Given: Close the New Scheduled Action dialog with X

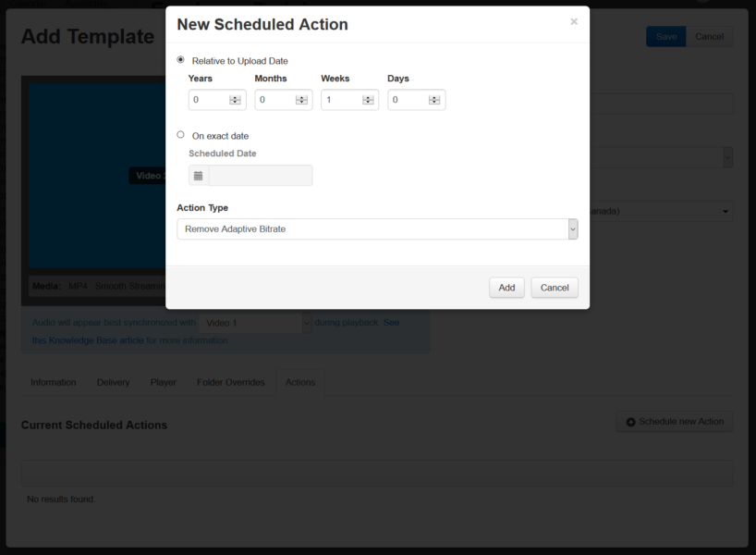Looking at the screenshot, I should tap(574, 21).
